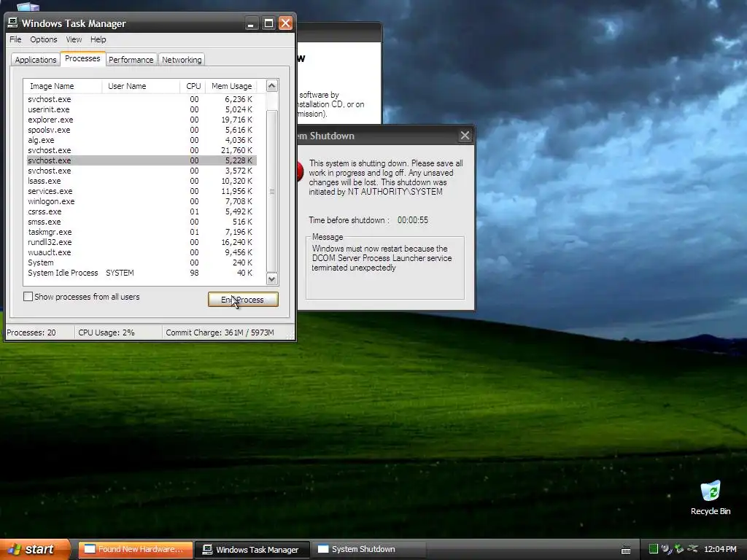Click the Task Manager title bar icon
Image resolution: width=747 pixels, height=560 pixels.
coord(13,23)
